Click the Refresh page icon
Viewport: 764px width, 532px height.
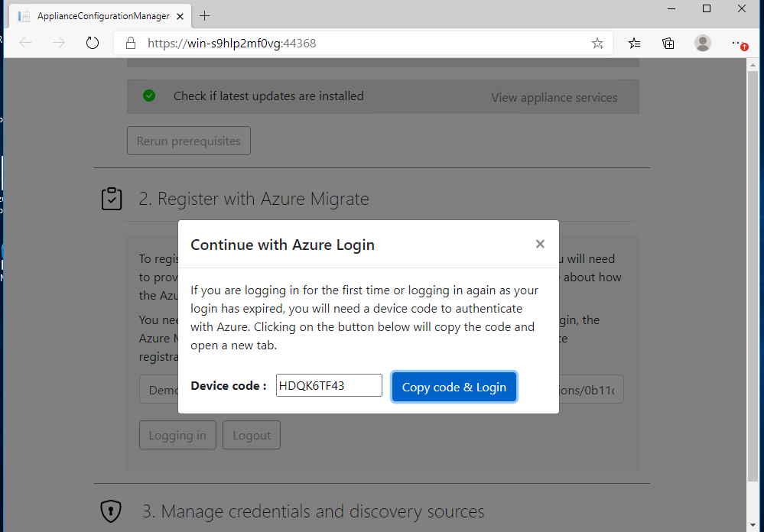click(92, 44)
